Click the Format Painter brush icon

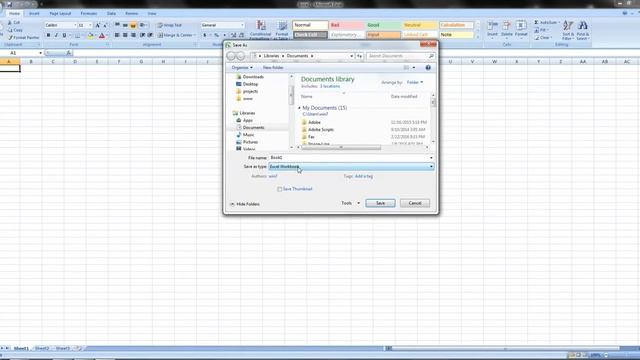pyautogui.click(x=11, y=37)
